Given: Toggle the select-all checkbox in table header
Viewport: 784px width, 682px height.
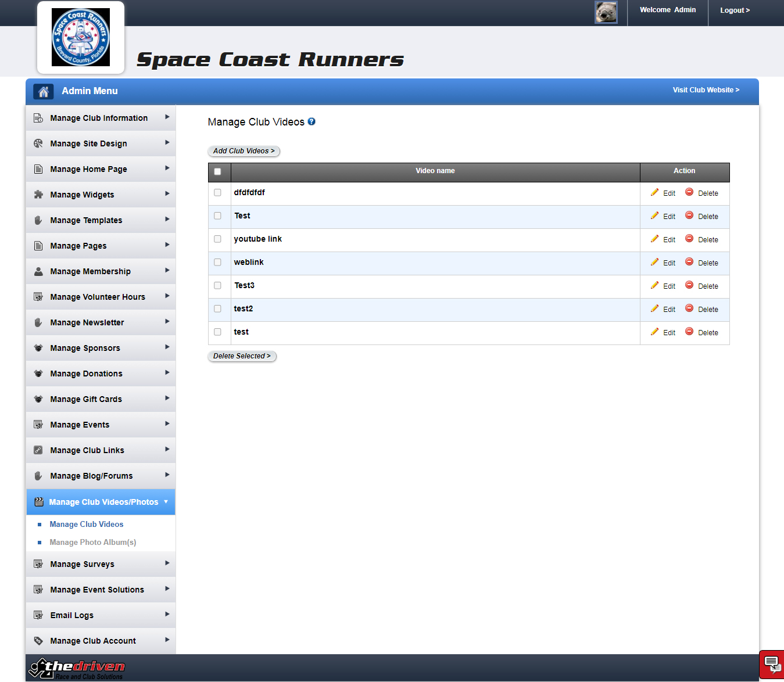Looking at the screenshot, I should tap(217, 171).
